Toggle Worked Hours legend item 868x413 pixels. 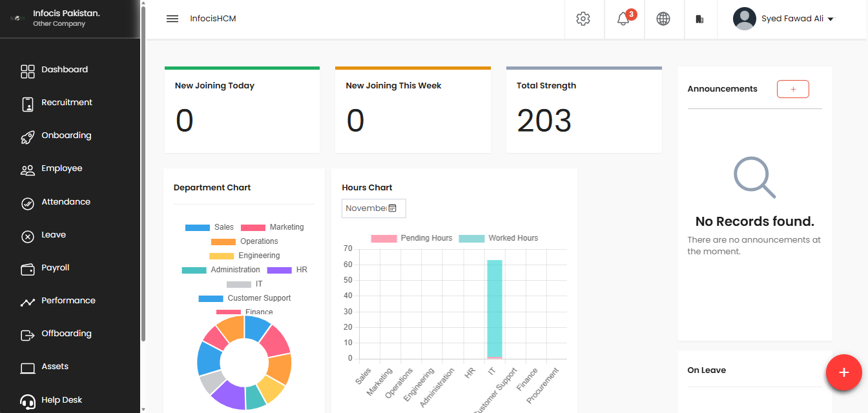tap(499, 238)
